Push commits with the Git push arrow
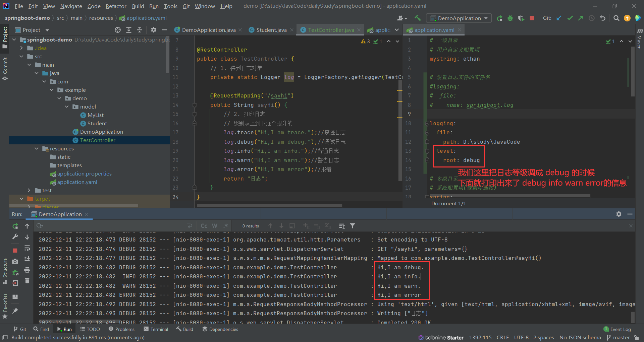 [x=581, y=18]
